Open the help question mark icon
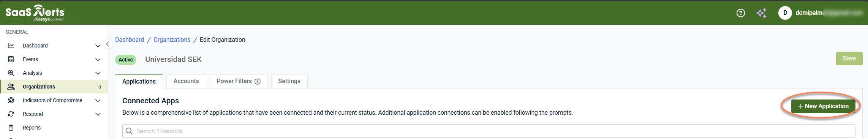Screen dimensions: 868x139 point(741,13)
